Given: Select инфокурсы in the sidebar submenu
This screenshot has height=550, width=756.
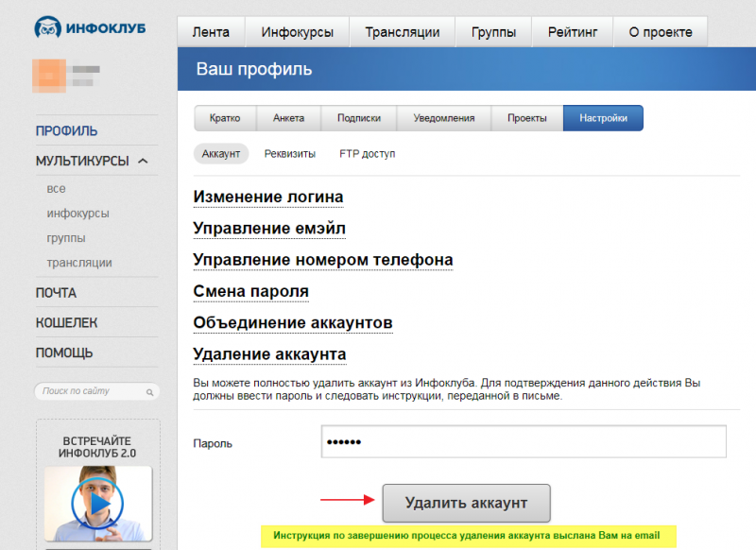Looking at the screenshot, I should click(x=77, y=213).
